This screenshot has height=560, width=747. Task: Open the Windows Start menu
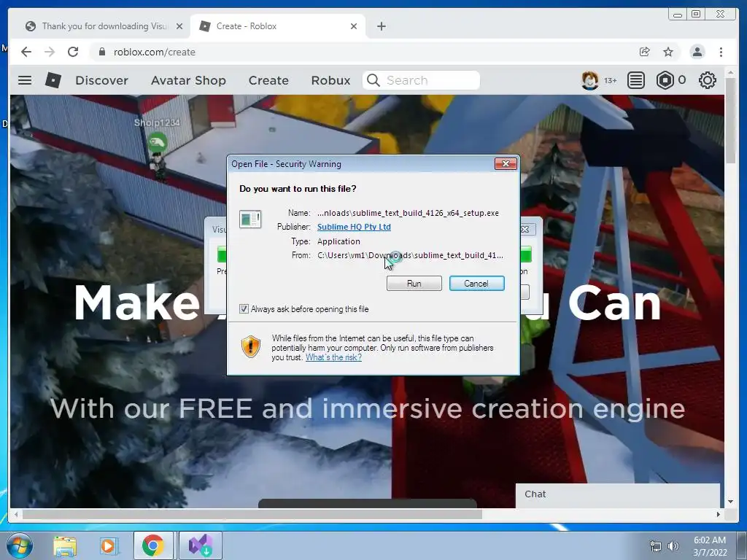pyautogui.click(x=19, y=545)
